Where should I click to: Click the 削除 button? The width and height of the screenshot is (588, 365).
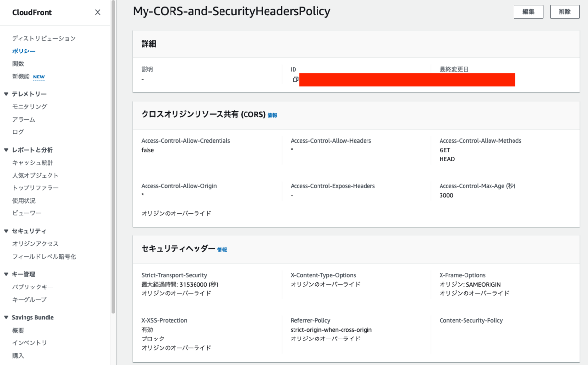point(565,12)
